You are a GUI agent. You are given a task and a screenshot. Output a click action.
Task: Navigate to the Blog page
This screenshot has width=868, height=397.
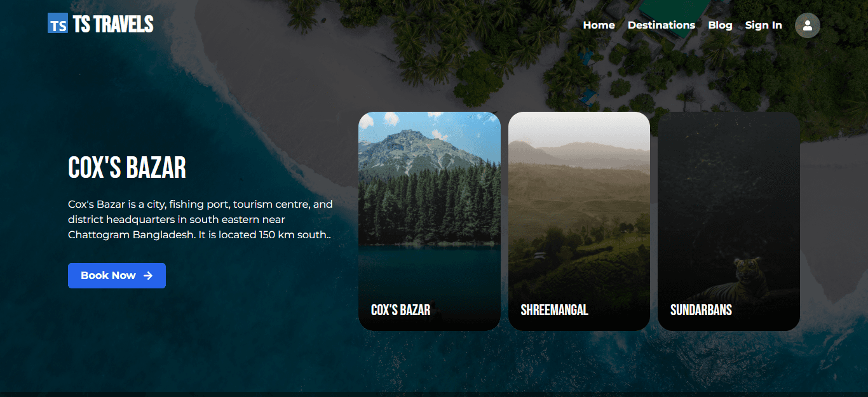pyautogui.click(x=720, y=25)
